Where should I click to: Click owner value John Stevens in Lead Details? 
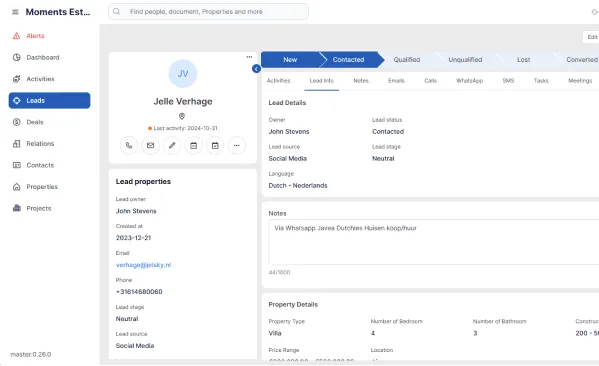[x=289, y=131]
